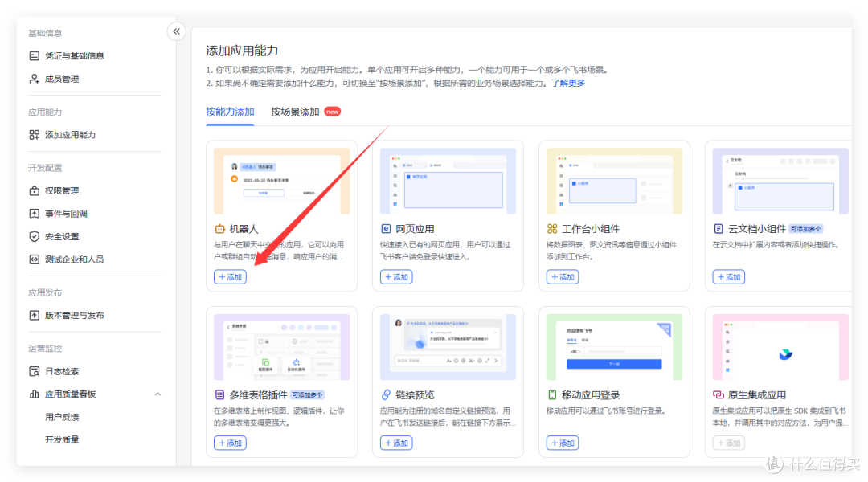Click the 云文档小组件 document icon

click(719, 229)
